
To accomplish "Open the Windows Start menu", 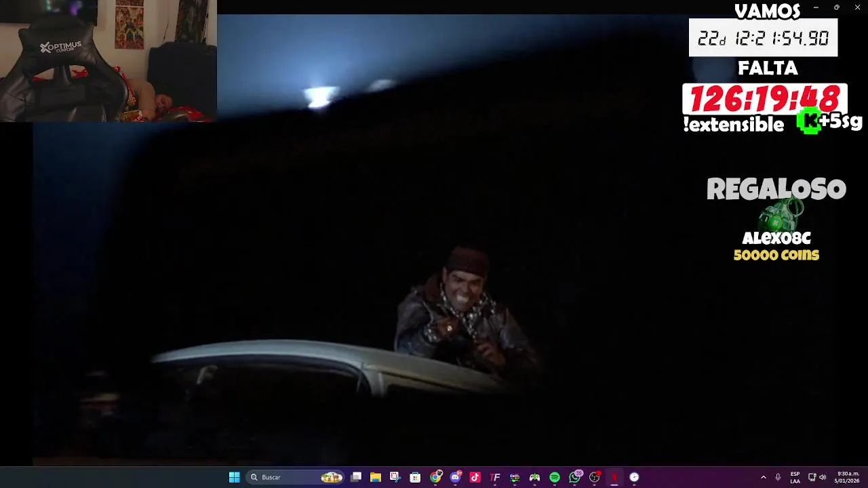I will (x=234, y=477).
